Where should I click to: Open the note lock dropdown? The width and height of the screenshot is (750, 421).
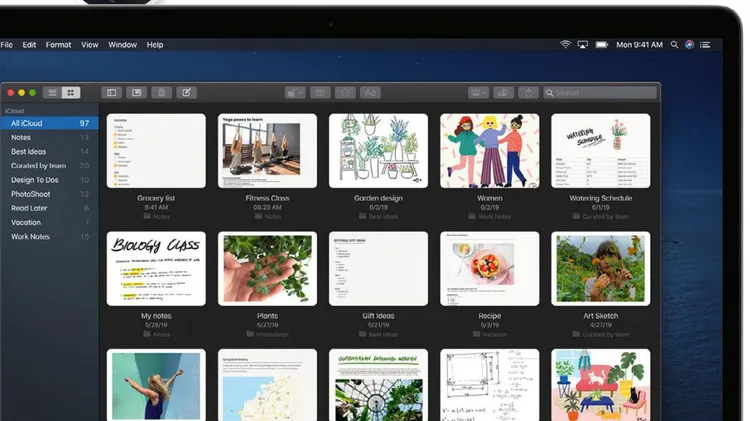click(295, 93)
